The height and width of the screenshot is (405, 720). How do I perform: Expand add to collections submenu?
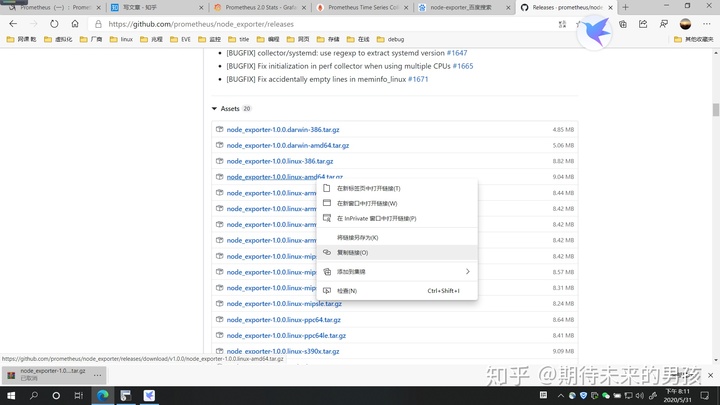pyautogui.click(x=397, y=272)
